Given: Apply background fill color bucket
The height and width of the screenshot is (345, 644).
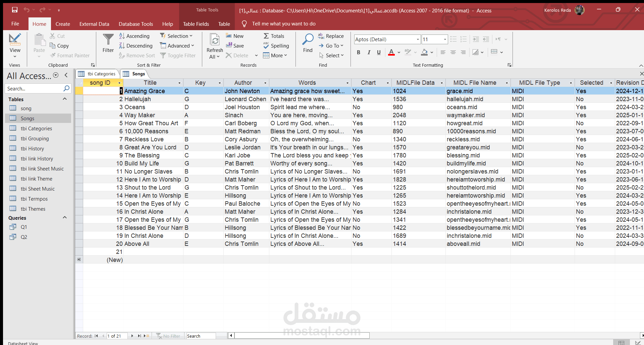Looking at the screenshot, I should tap(424, 52).
